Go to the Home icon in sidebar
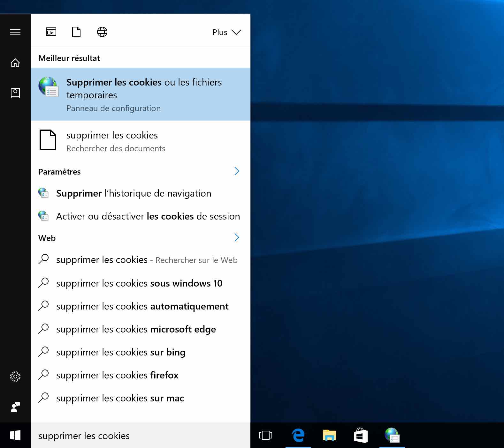The height and width of the screenshot is (448, 504). 15,63
